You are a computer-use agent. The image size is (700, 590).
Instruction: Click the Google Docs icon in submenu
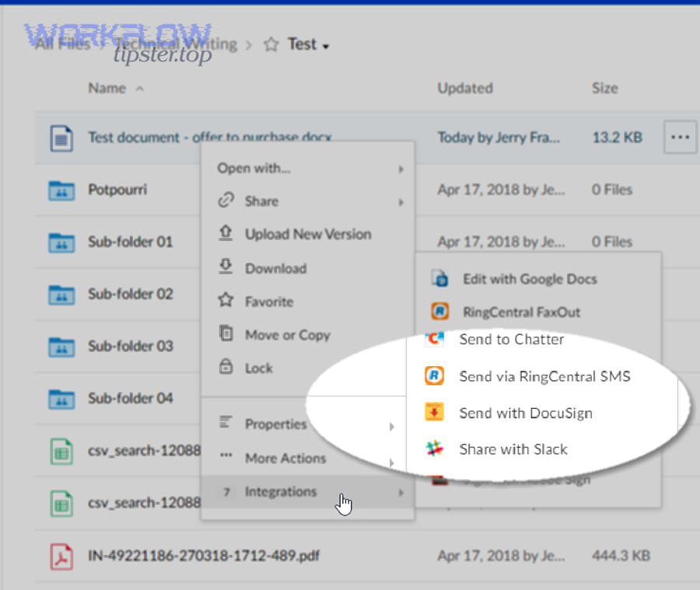439,278
